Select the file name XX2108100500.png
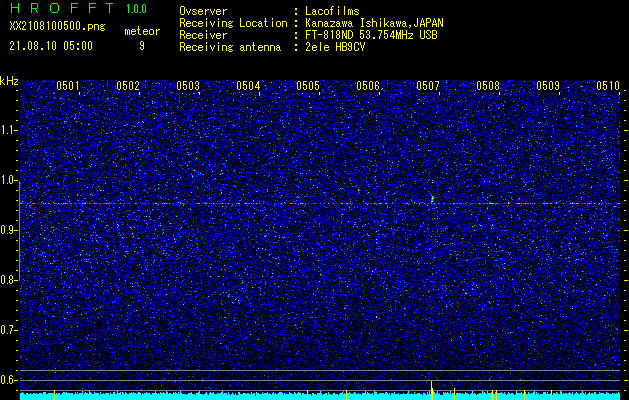Screen dimensions: 629x400 coord(57,26)
